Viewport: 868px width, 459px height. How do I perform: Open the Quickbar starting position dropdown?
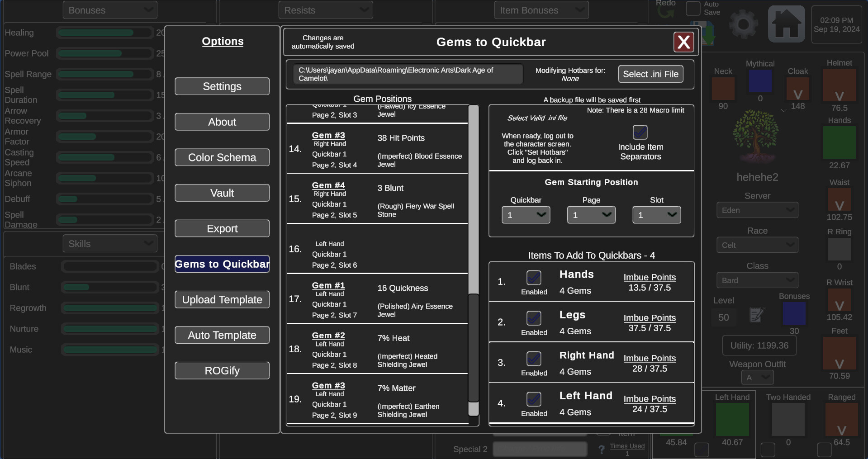click(x=525, y=215)
